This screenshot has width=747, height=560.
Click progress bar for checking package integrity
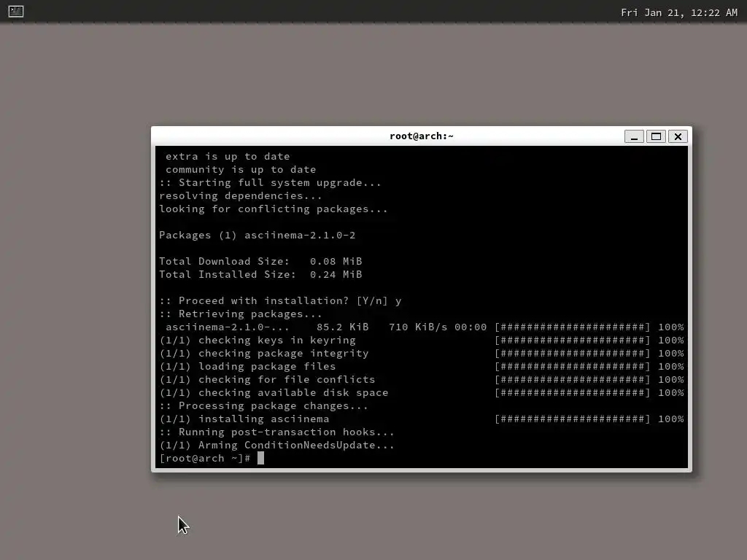(x=572, y=354)
